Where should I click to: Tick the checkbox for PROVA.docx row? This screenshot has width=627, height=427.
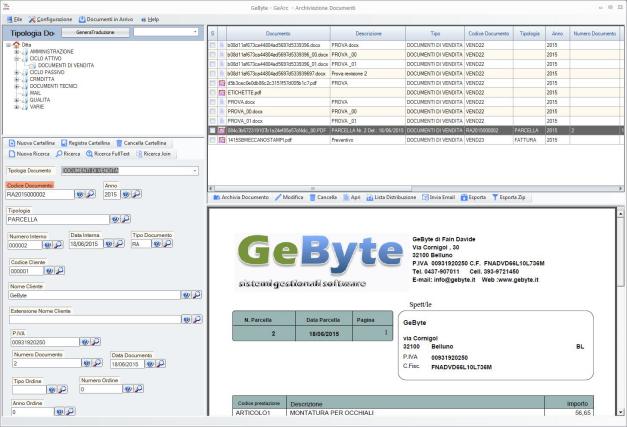[212, 102]
